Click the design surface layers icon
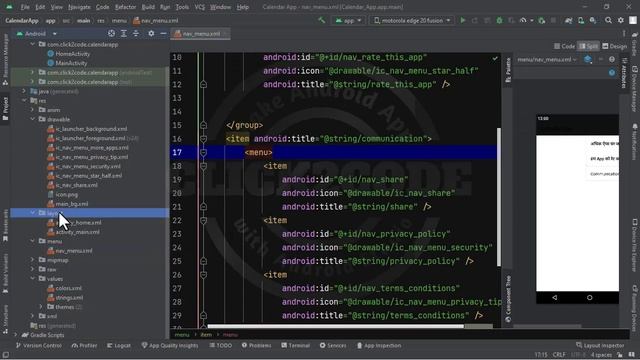640x360 pixels. pyautogui.click(x=587, y=60)
